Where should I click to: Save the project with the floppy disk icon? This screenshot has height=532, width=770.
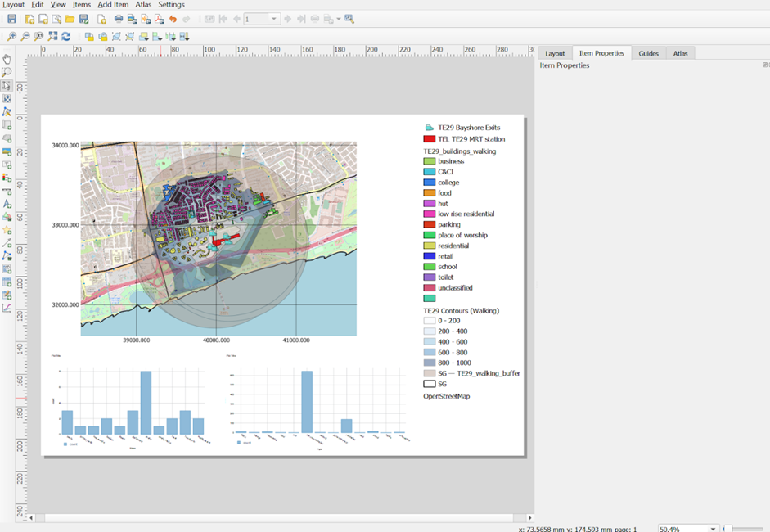(x=11, y=19)
